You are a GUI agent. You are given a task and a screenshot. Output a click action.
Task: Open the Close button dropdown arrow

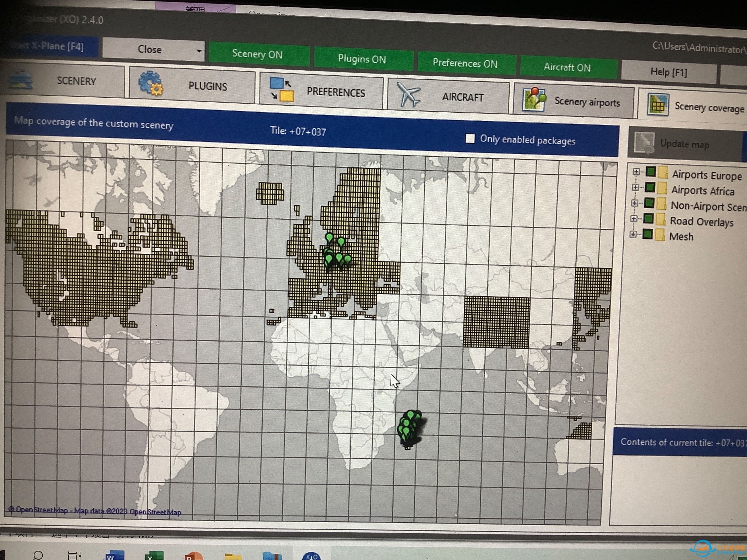[199, 51]
